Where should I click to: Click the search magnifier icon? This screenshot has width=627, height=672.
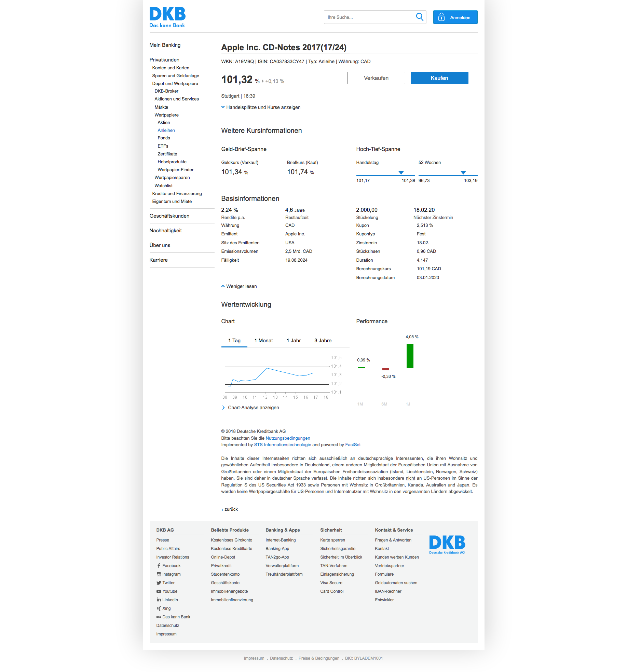click(x=420, y=17)
